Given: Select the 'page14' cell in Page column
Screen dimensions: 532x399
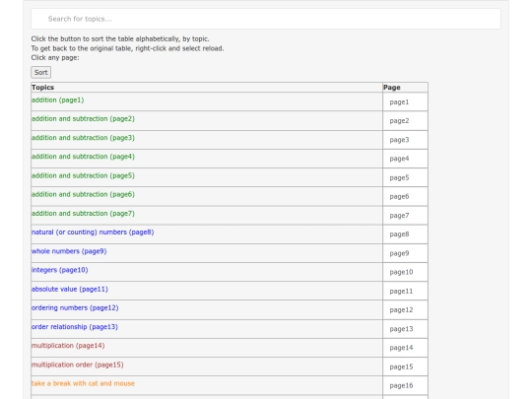Looking at the screenshot, I should pos(405,348).
